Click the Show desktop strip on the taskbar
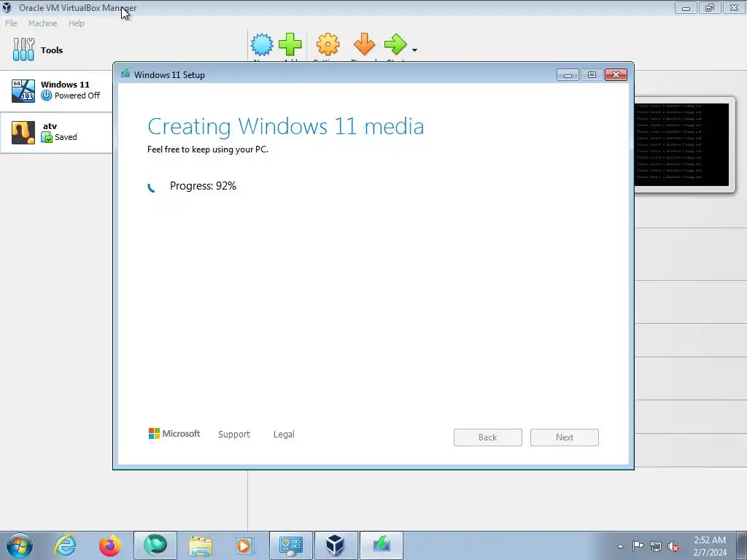 coord(742,545)
